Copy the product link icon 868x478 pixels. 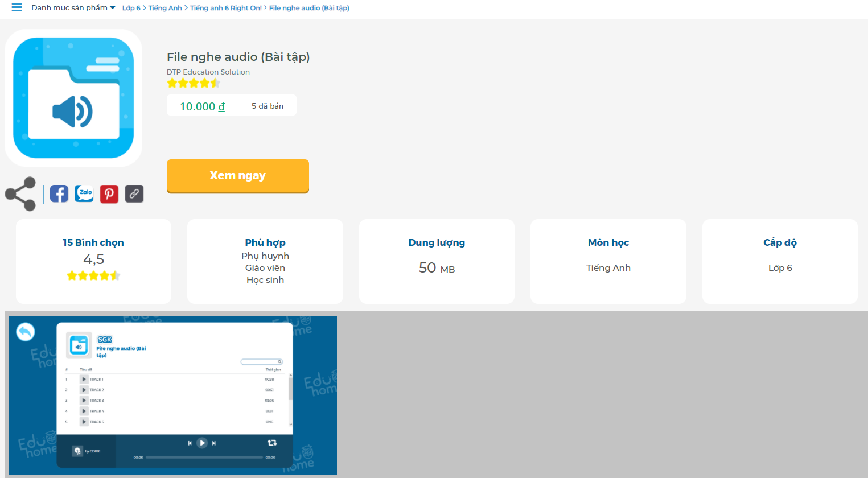tap(134, 194)
